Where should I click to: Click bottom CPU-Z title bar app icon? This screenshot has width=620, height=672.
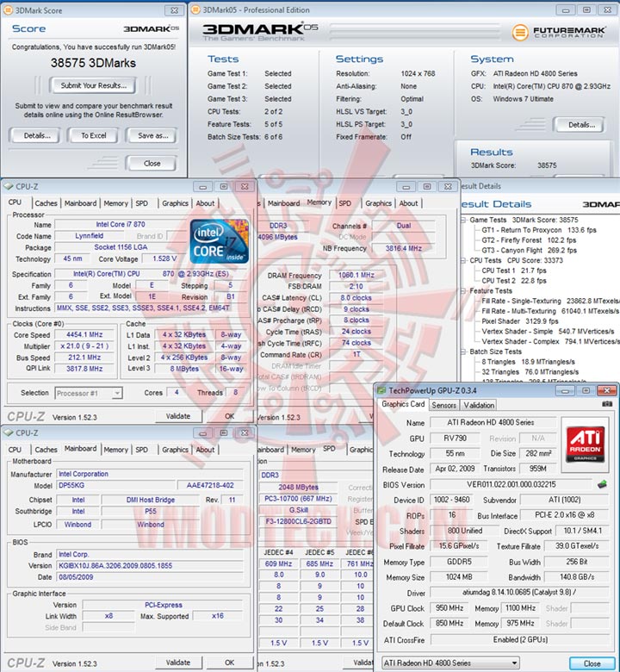click(x=8, y=432)
